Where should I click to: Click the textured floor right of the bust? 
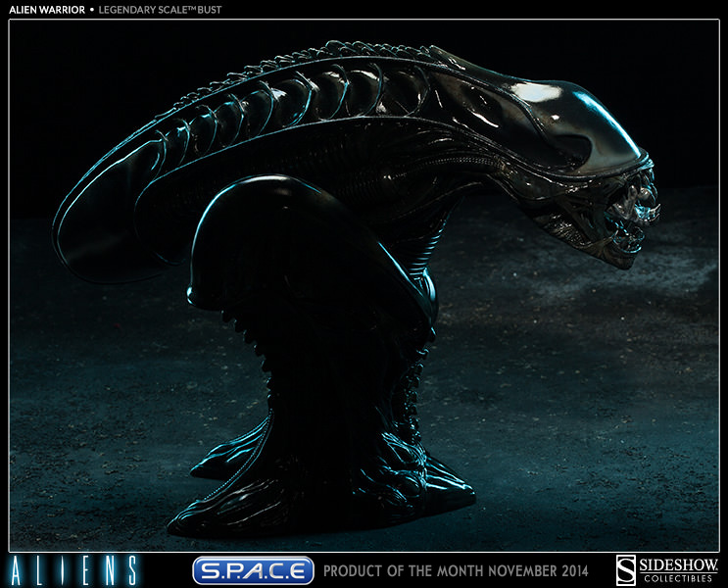588,412
